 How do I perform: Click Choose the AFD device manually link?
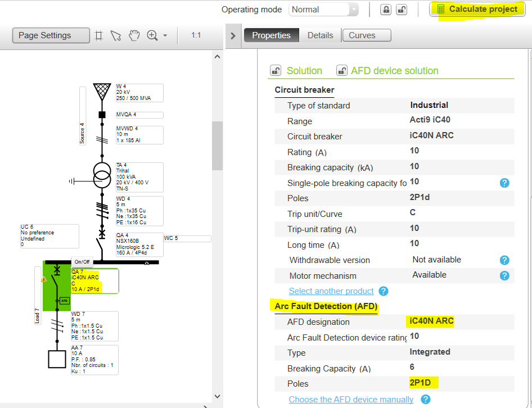[351, 400]
